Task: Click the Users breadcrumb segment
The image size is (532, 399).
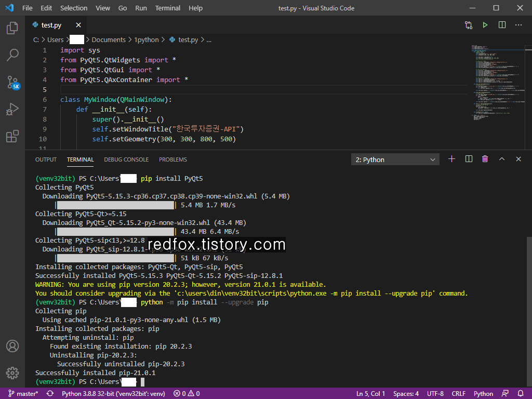Action: pos(55,39)
